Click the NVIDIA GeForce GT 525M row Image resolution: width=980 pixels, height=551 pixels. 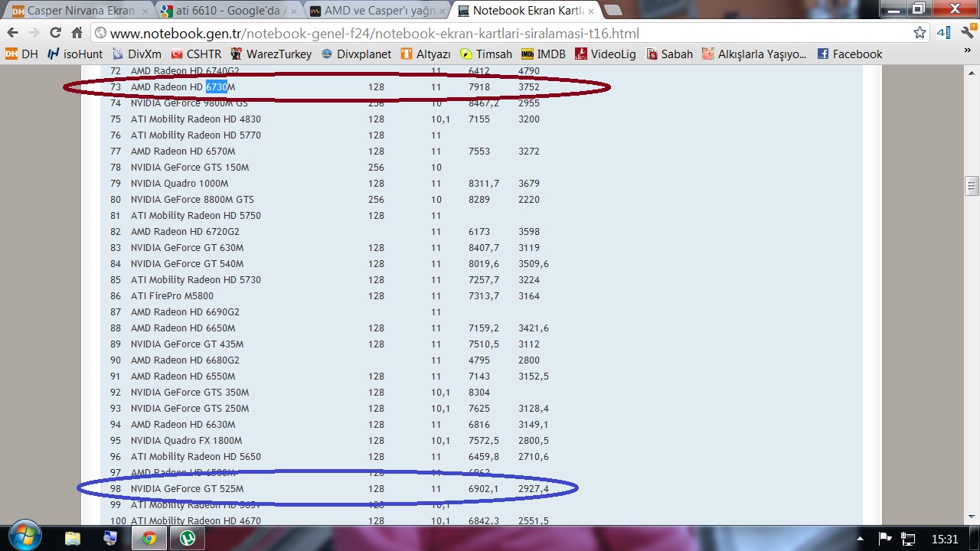tap(329, 488)
